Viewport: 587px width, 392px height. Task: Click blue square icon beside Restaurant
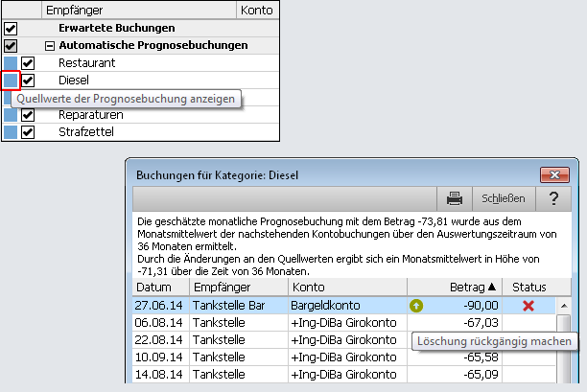tap(11, 63)
